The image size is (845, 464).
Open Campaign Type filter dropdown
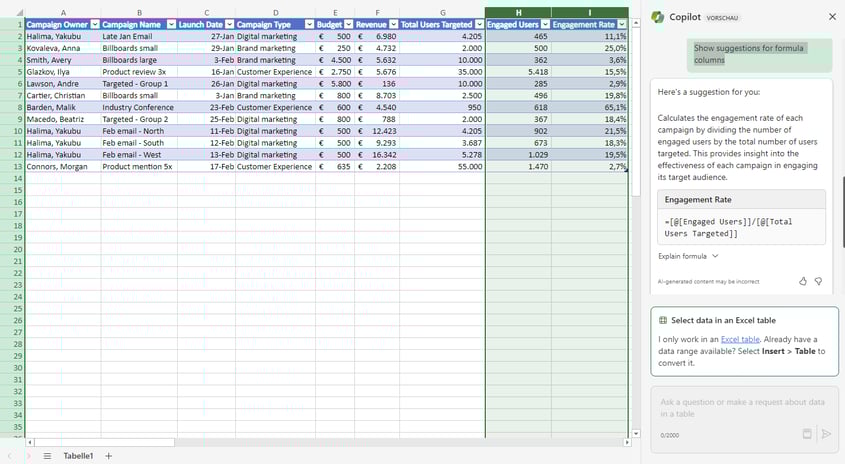click(309, 24)
